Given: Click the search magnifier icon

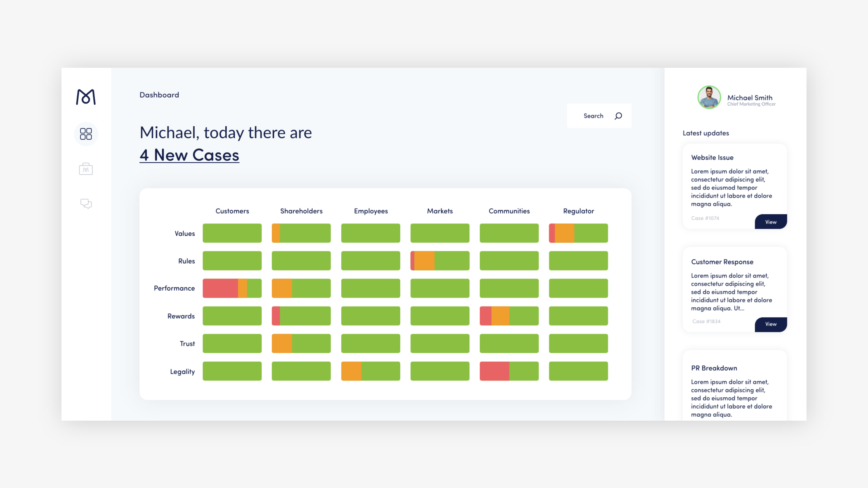Looking at the screenshot, I should coord(618,116).
